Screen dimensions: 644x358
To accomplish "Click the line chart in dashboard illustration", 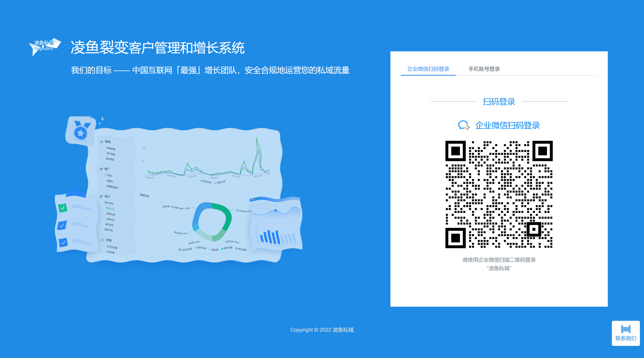I will click(x=207, y=163).
